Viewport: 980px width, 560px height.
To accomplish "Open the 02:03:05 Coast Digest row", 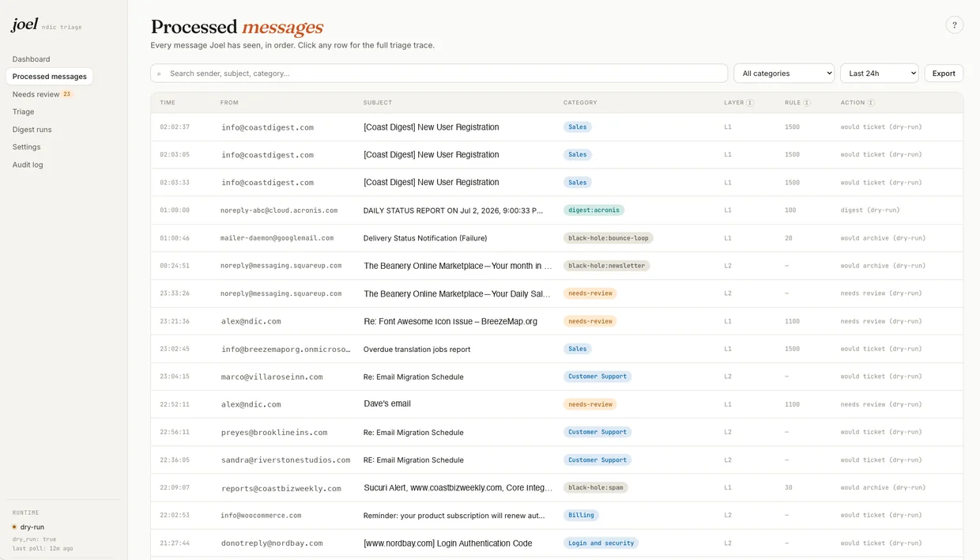I will (557, 155).
